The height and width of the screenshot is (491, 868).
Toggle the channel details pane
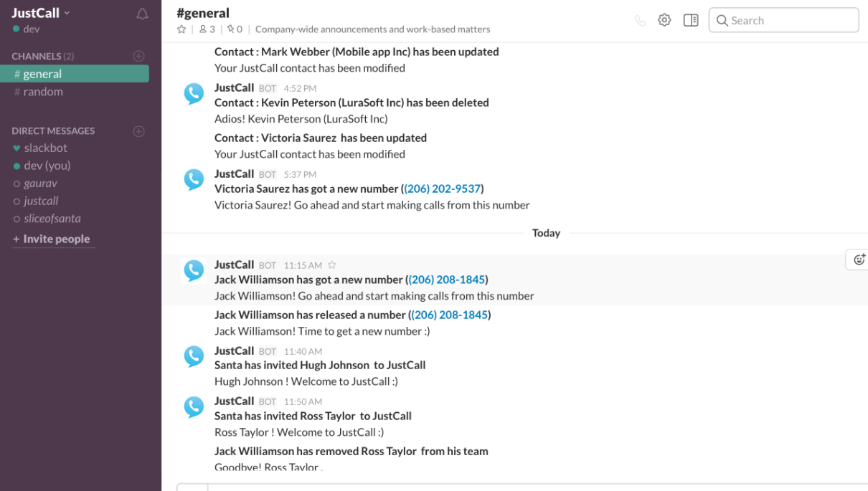pyautogui.click(x=691, y=20)
